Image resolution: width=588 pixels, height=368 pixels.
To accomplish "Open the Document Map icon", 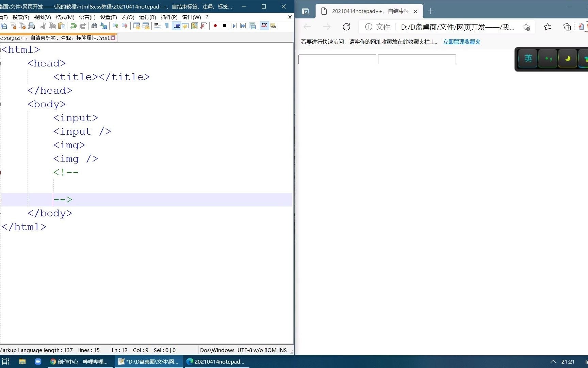I will 195,26.
